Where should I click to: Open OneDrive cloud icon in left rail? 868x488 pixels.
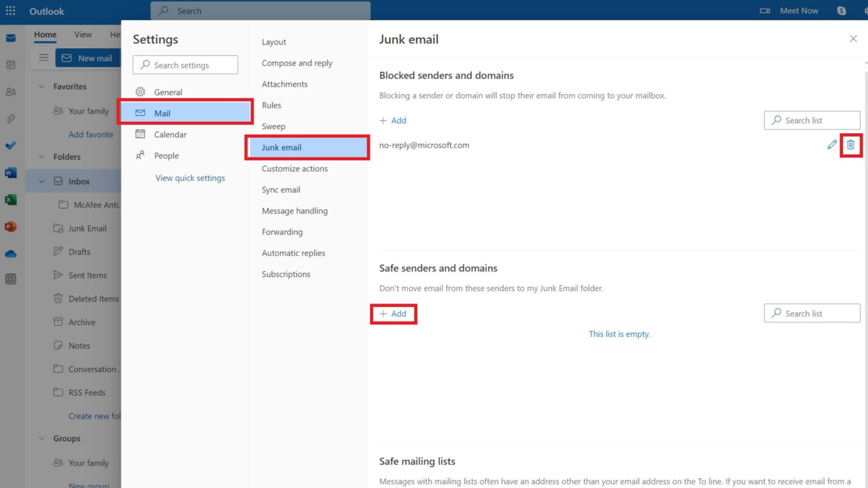11,254
